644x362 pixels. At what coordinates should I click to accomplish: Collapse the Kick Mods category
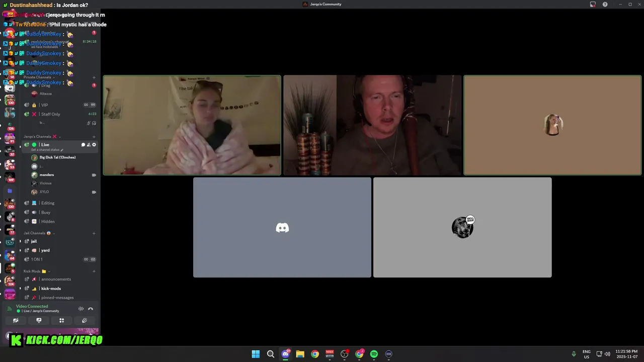click(37, 271)
